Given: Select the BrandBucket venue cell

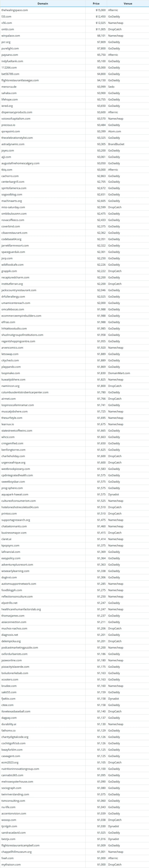Looking at the screenshot, I should (x=116, y=144).
